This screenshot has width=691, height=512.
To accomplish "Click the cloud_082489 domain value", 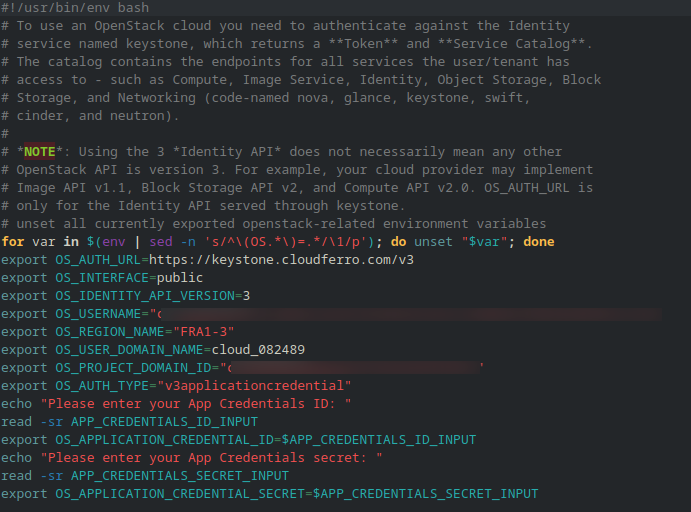I will pos(258,350).
